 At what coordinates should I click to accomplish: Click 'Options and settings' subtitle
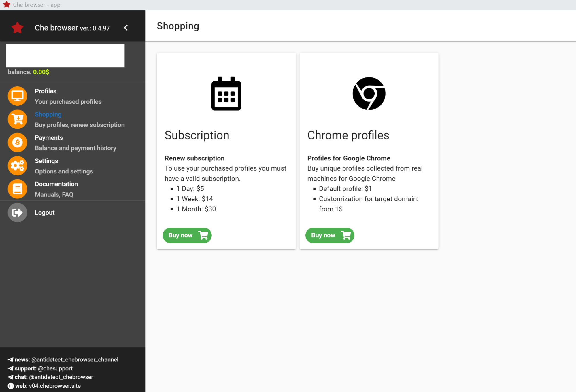click(64, 171)
